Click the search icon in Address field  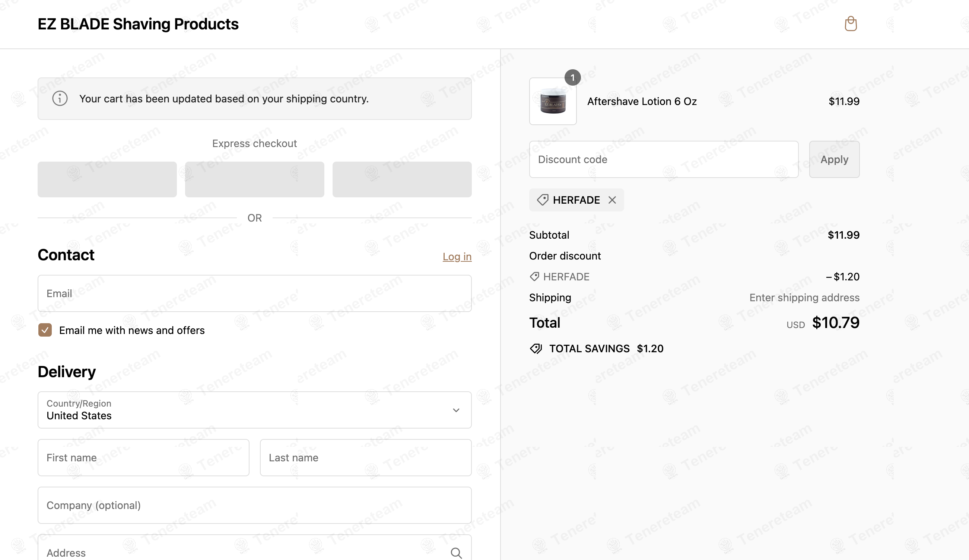pos(456,553)
